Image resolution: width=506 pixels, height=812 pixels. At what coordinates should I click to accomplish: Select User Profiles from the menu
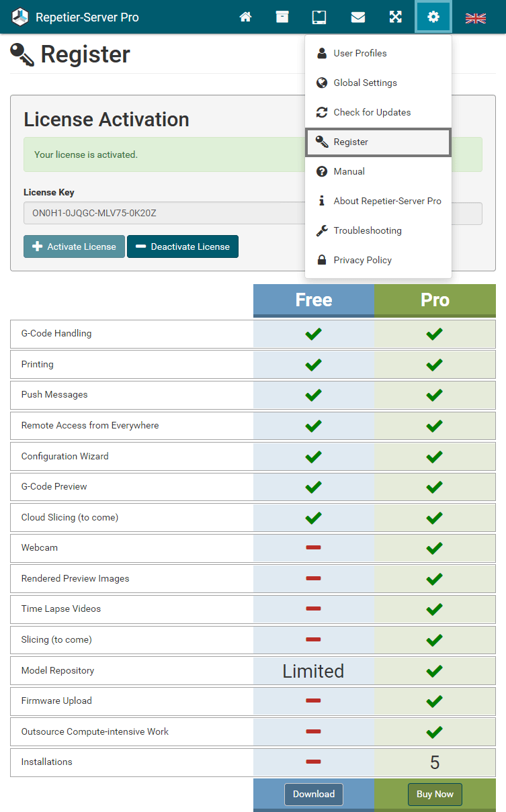[x=360, y=53]
